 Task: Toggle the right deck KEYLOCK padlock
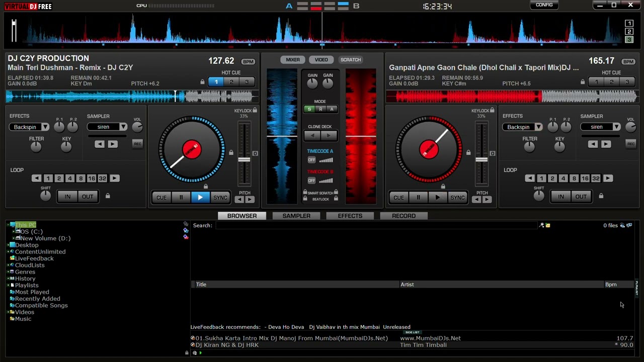click(492, 110)
